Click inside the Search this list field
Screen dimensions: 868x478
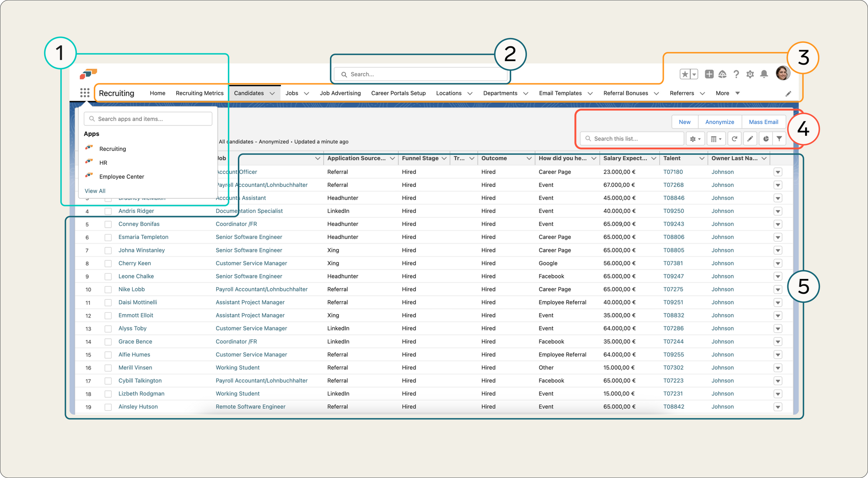pyautogui.click(x=631, y=138)
